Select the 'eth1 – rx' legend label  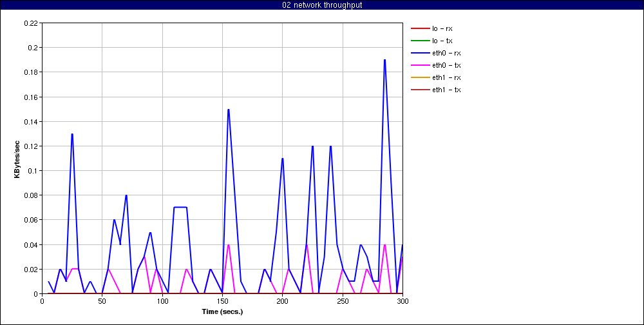446,78
